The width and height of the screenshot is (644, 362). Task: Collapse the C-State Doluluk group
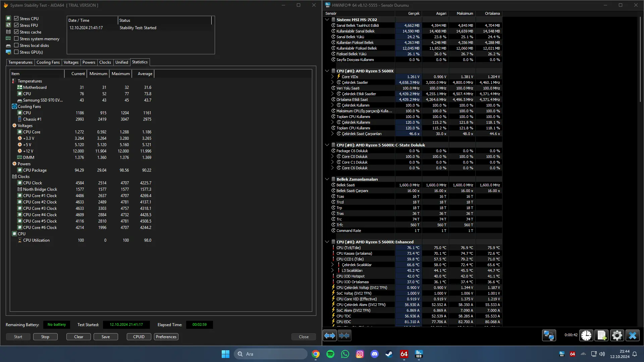coord(327,145)
